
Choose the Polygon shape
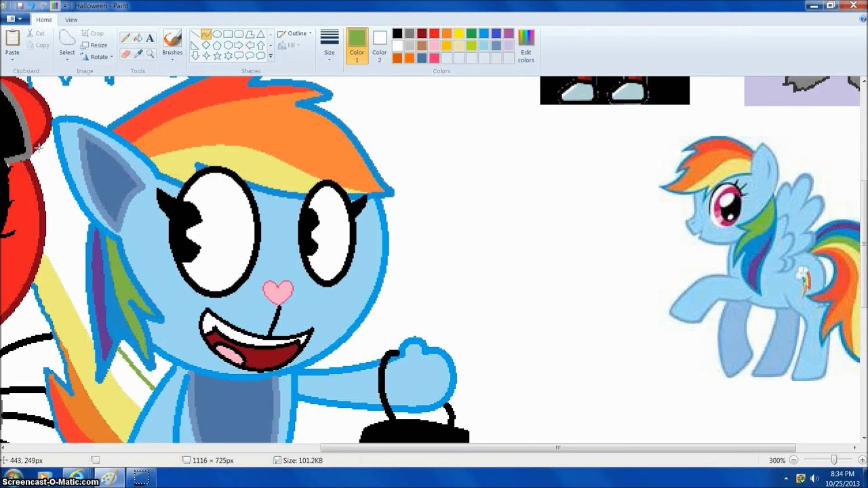pyautogui.click(x=250, y=34)
